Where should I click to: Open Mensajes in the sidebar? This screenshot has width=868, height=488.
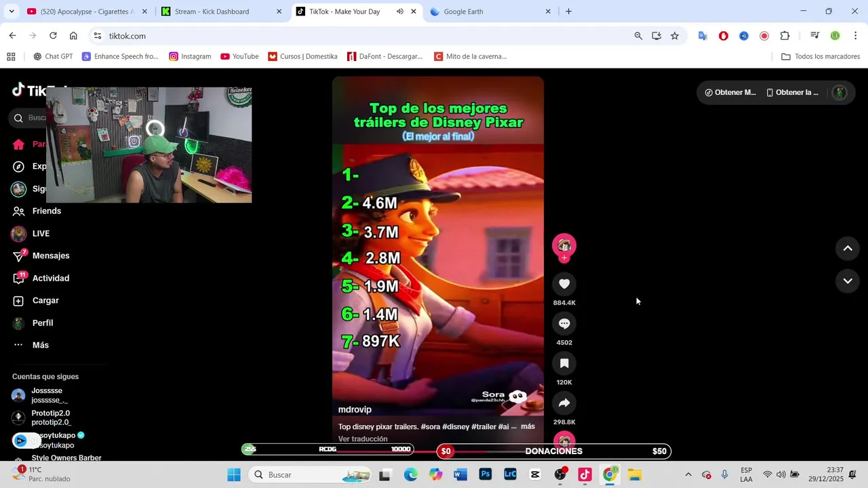pos(51,256)
